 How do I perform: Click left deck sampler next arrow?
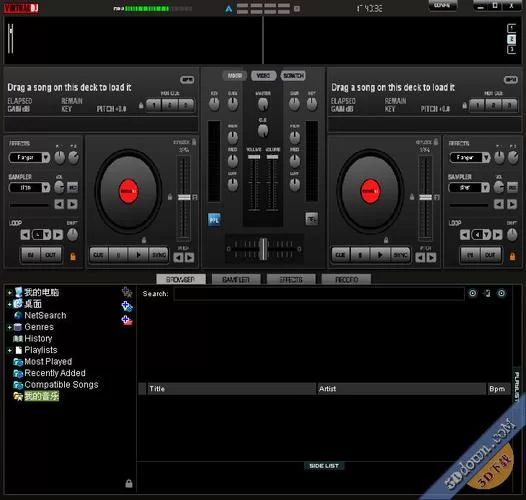click(72, 204)
